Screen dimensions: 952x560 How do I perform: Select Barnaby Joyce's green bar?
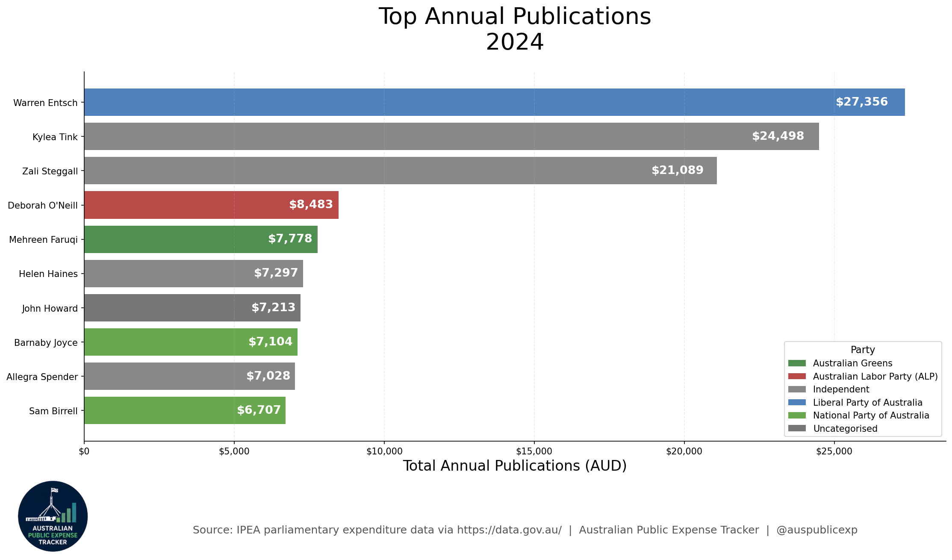(191, 342)
